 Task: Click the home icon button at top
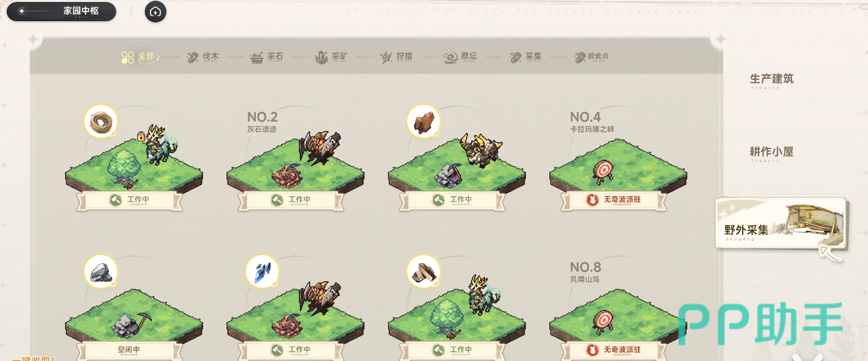coord(155,12)
